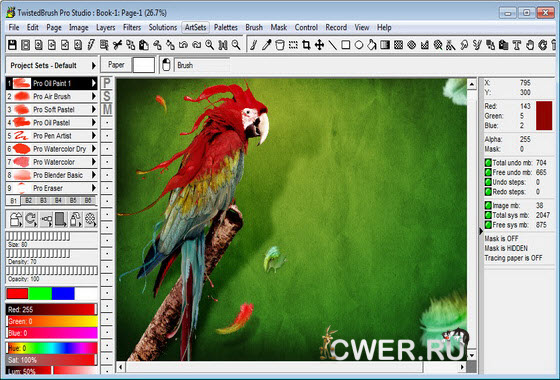Click the Redo arrow icon
The width and height of the screenshot is (560, 380).
[x=196, y=45]
